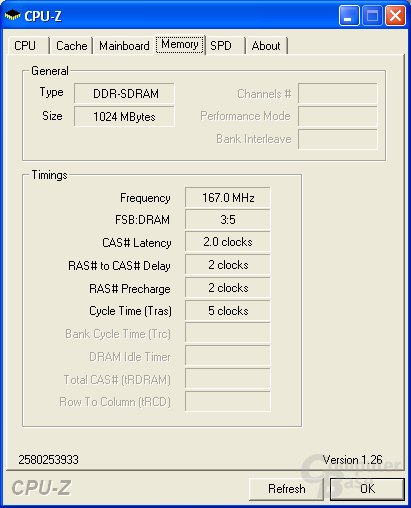Click the empty Total CAS# (tRDRAM) field
Screen dimensions: 411x508
tap(228, 379)
